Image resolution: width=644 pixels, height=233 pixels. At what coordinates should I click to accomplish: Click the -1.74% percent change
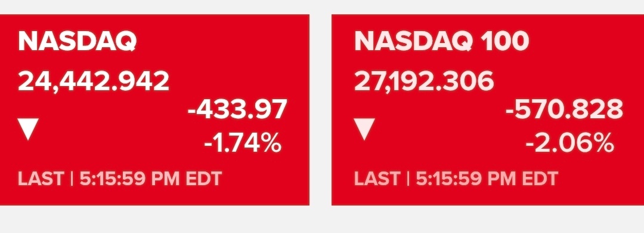243,144
